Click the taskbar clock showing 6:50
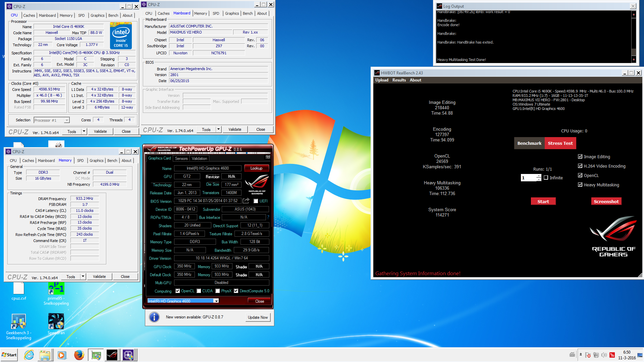The height and width of the screenshot is (362, 644). 627,355
